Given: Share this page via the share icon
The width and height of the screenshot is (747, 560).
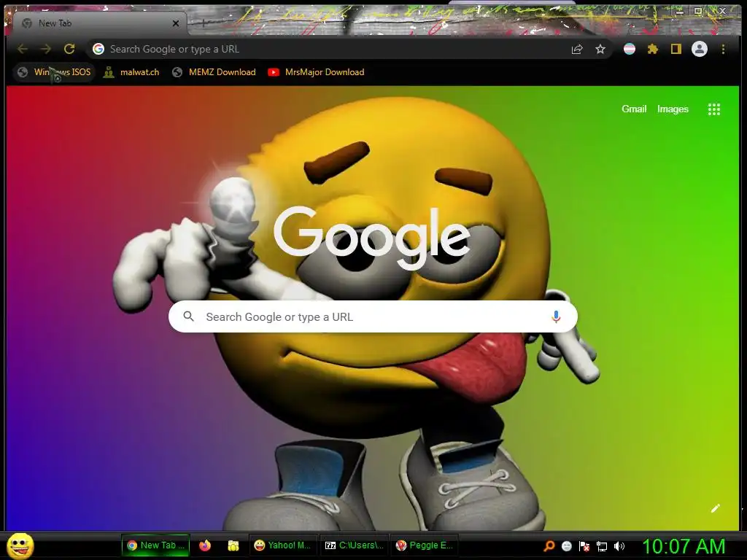Looking at the screenshot, I should click(x=577, y=49).
